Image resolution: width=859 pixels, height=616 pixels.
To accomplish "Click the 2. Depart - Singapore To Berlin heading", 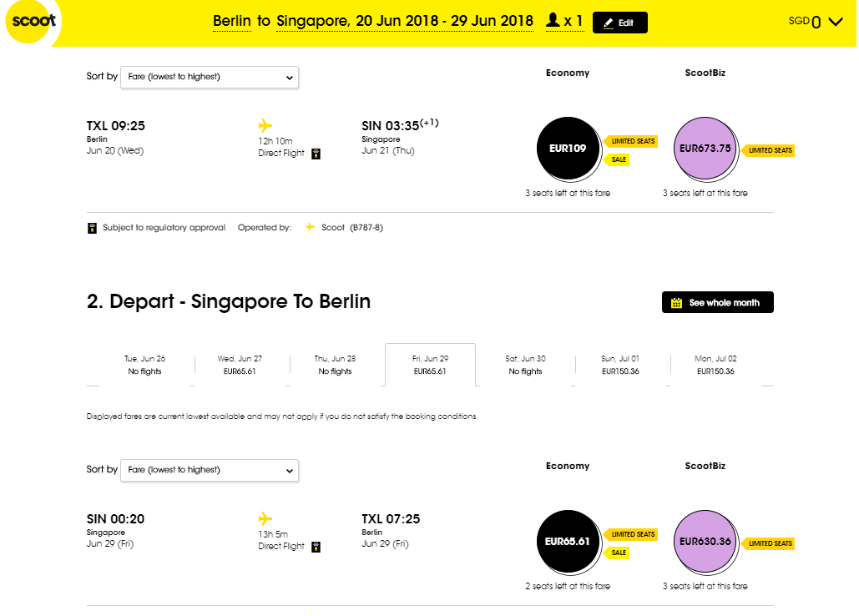I will (x=229, y=301).
